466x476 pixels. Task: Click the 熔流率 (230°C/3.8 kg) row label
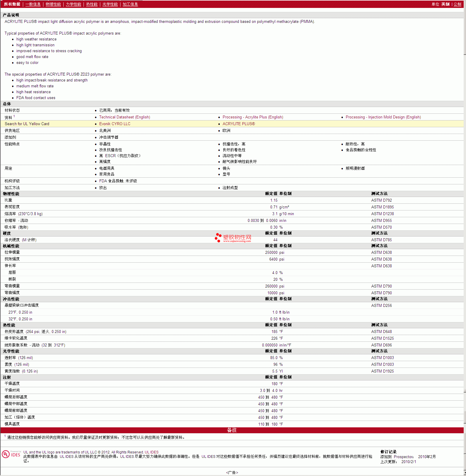coord(23,214)
